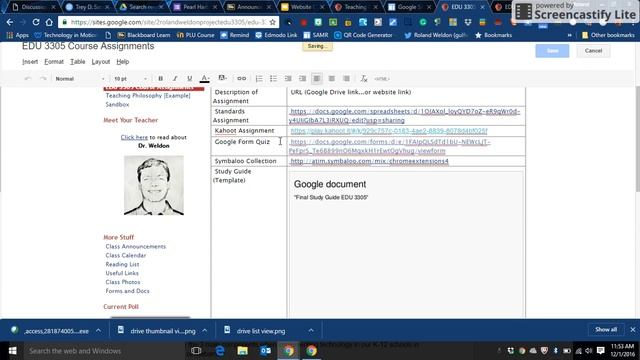Screen dimensions: 640x360
Task: Show all downloads
Action: click(x=606, y=330)
